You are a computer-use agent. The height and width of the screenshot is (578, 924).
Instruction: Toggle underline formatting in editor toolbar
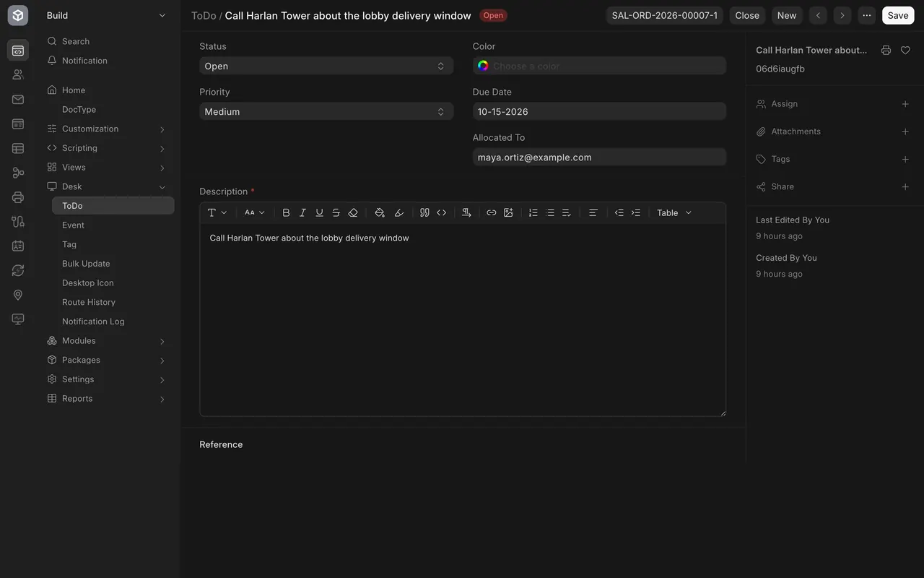[319, 213]
